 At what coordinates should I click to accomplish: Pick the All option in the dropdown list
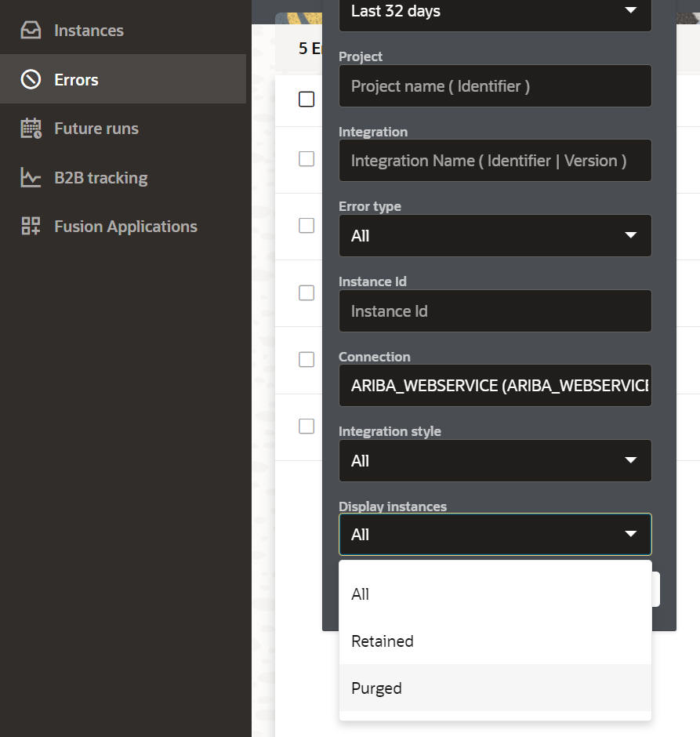tap(361, 594)
